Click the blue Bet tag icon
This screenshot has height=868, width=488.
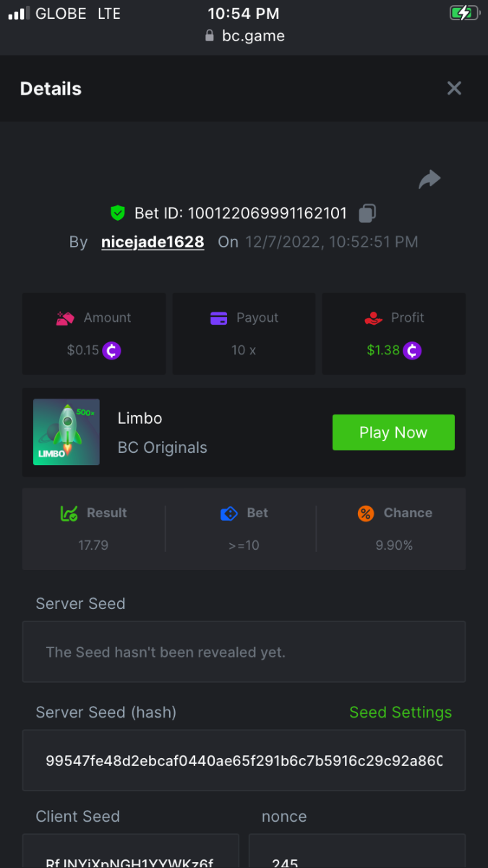[x=228, y=514]
